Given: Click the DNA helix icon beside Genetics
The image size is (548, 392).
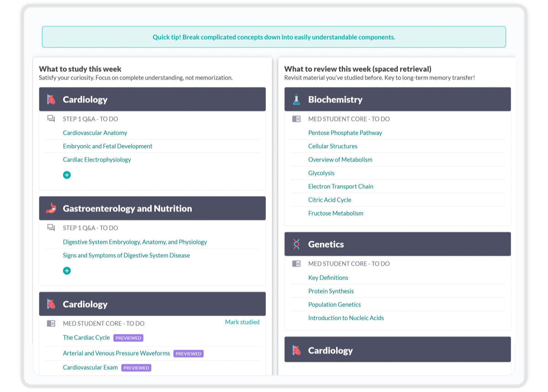Looking at the screenshot, I should (296, 244).
